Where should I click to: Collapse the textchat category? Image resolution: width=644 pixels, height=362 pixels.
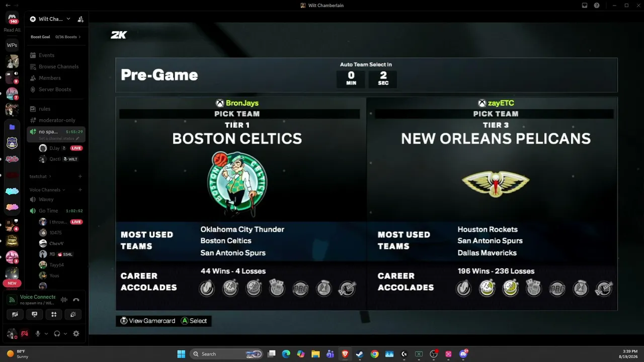coord(40,176)
